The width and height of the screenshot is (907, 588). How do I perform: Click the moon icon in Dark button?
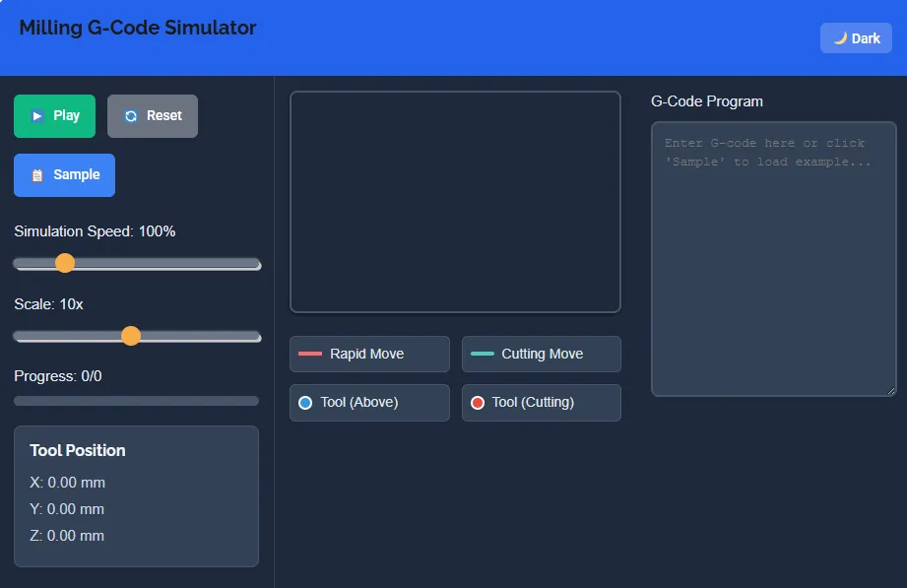(840, 38)
